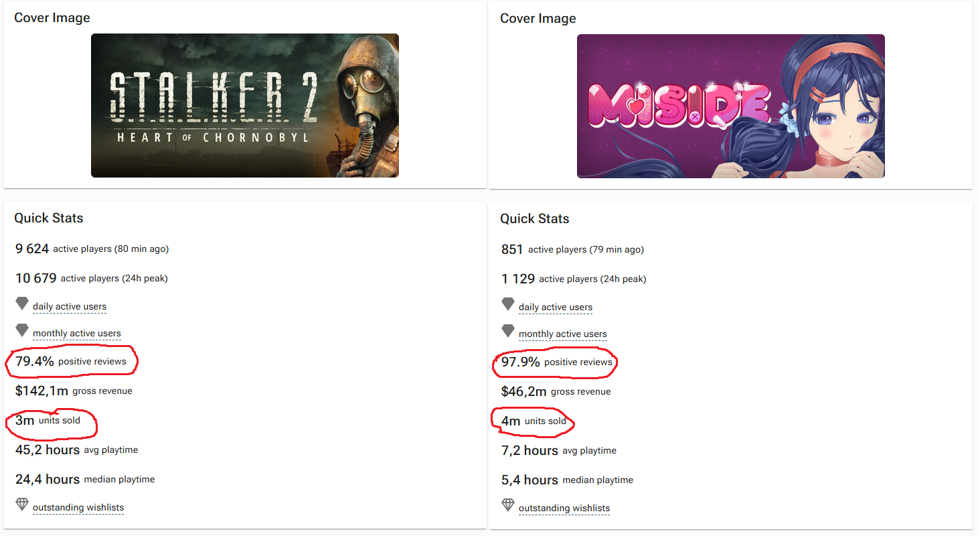This screenshot has width=980, height=536.
Task: Open S.T.A.L.K.E.R. 2 monthly active users link
Action: (77, 333)
